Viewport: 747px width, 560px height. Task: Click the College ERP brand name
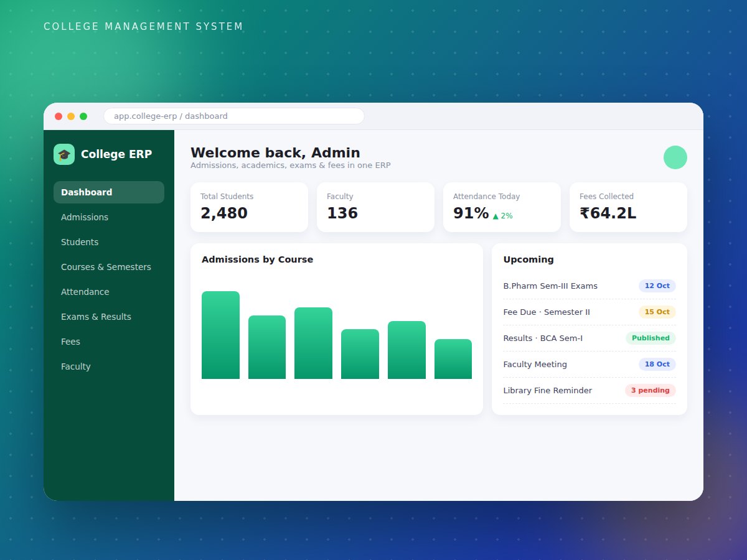(116, 154)
